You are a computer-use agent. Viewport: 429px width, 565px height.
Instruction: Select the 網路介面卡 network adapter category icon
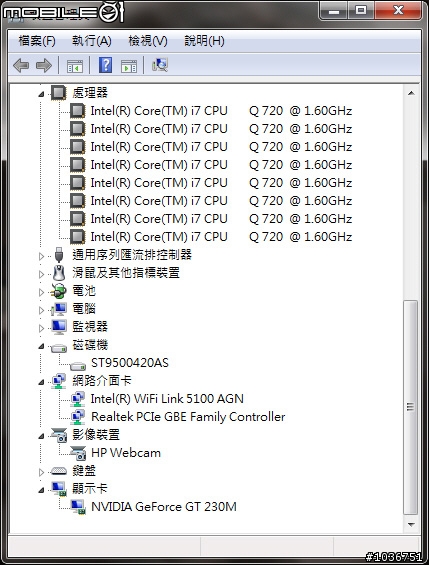(x=58, y=381)
